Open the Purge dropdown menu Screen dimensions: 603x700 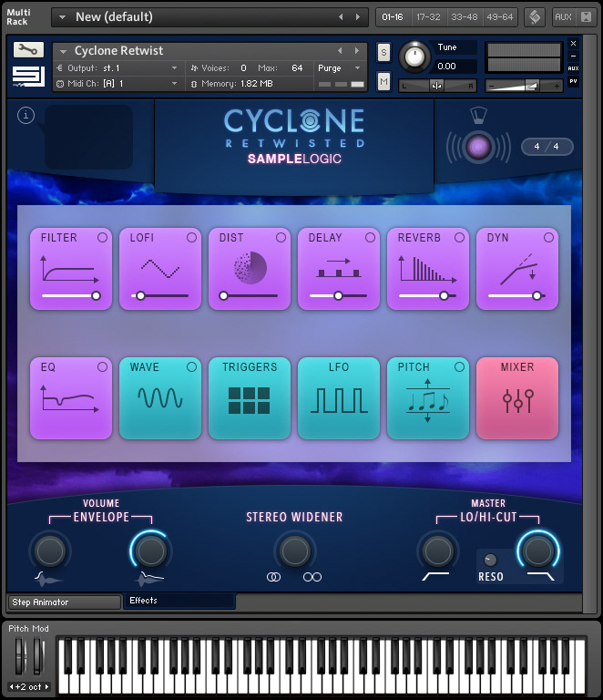click(x=339, y=68)
